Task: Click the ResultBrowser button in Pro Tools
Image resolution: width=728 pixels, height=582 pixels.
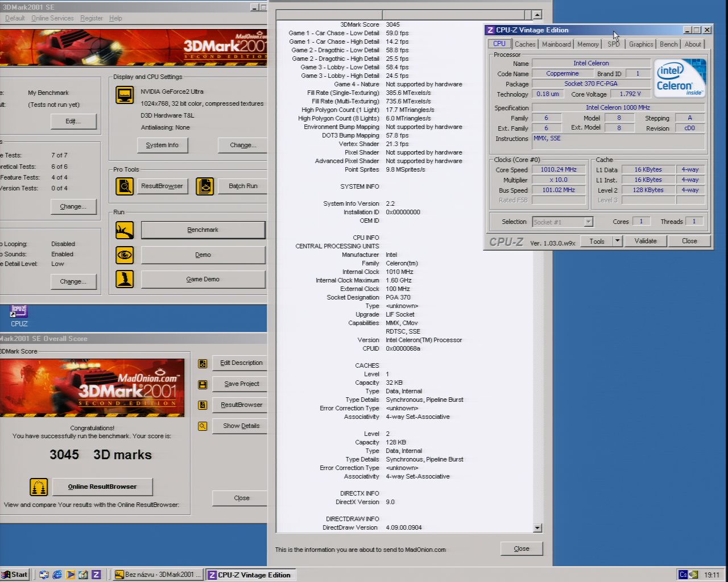Action: [x=162, y=186]
